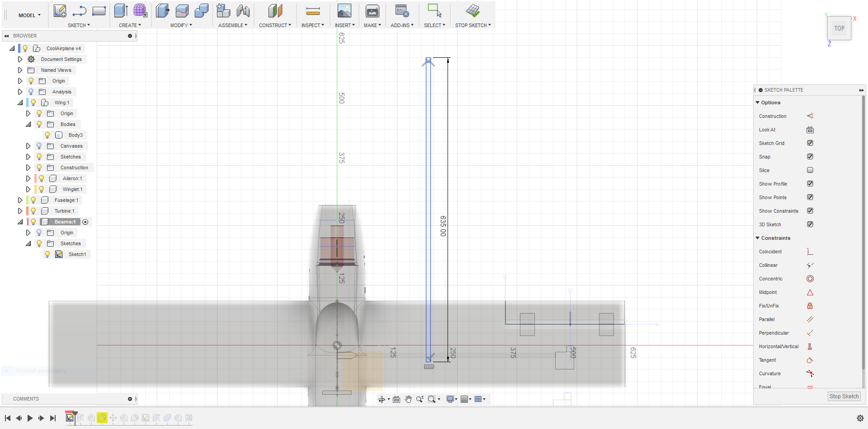This screenshot has height=429, width=868.
Task: Click the Select tool icon
Action: [434, 11]
